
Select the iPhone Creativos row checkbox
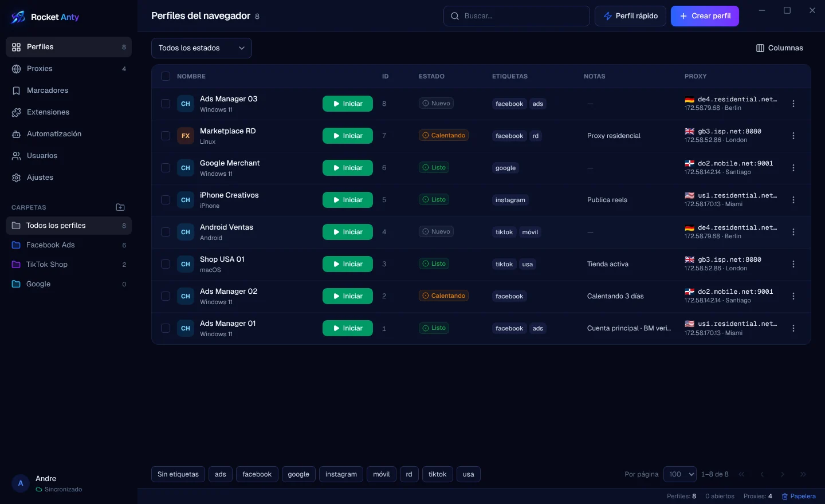(166, 200)
